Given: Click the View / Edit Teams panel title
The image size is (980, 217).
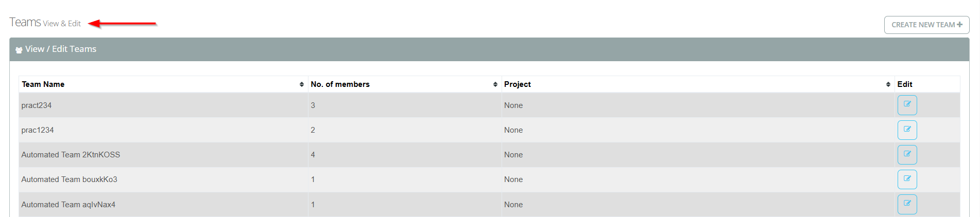Looking at the screenshot, I should (x=61, y=49).
